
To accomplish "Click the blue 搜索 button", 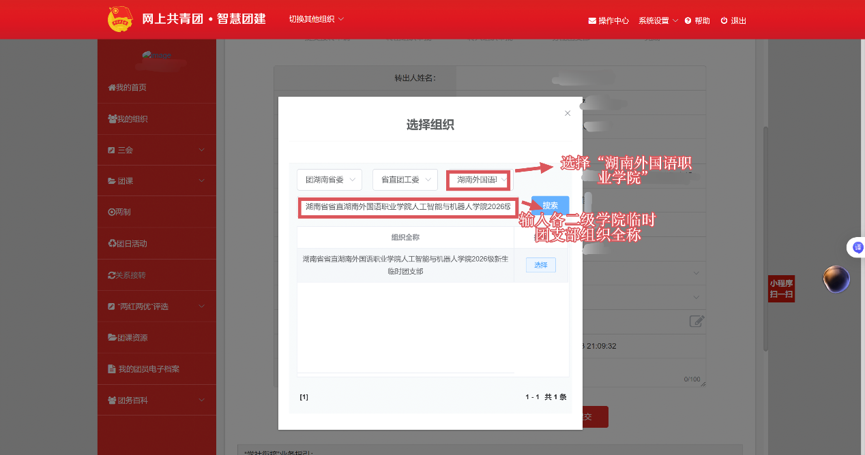I will [550, 205].
